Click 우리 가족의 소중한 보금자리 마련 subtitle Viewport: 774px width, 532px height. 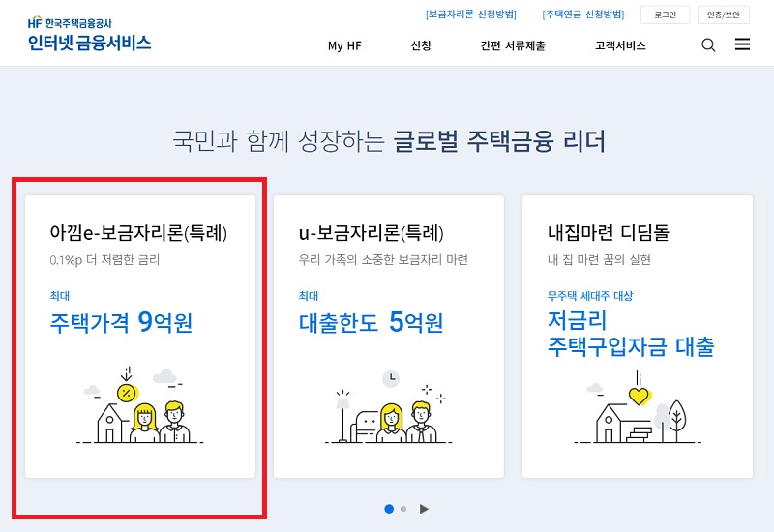[383, 259]
